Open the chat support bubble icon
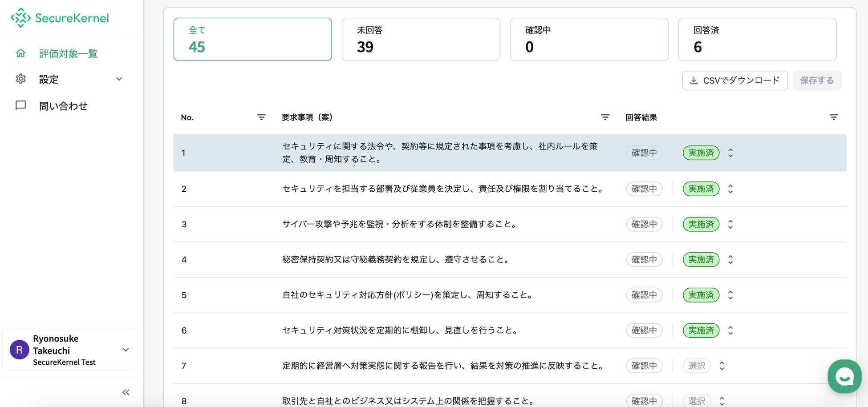This screenshot has width=868, height=407. [844, 376]
